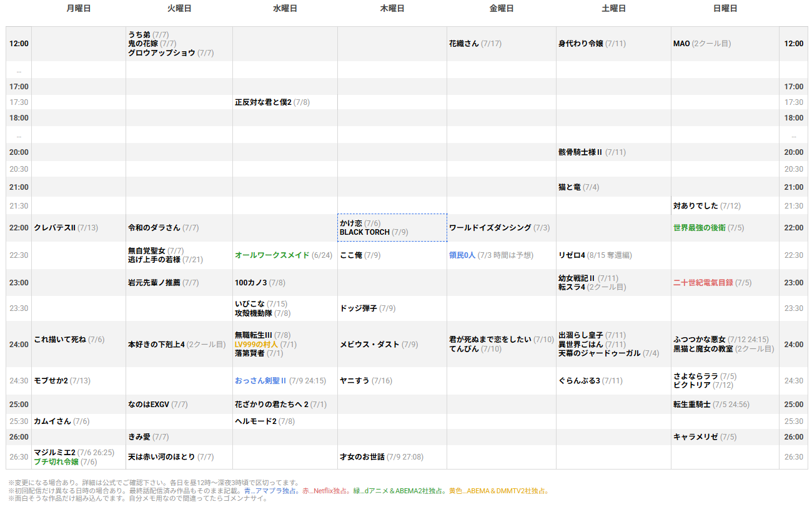Select 骸骨騎士様II at 20:00
The image size is (812, 507).
pos(580,152)
